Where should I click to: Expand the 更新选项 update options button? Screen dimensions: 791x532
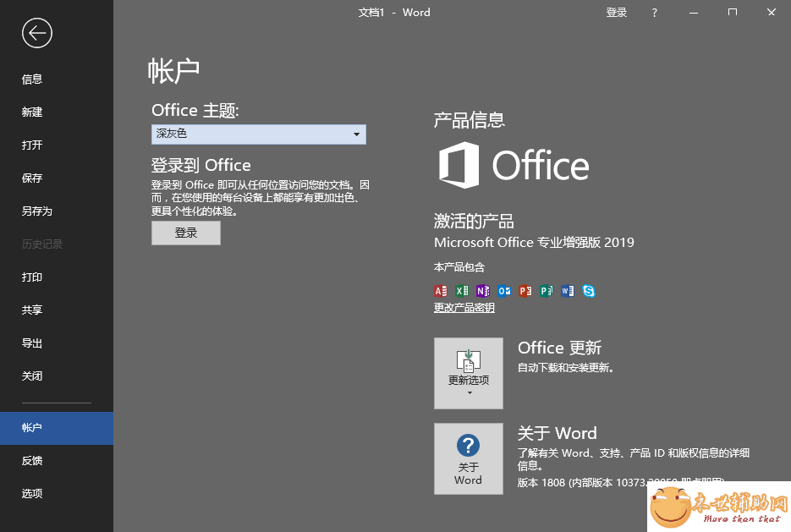click(469, 373)
